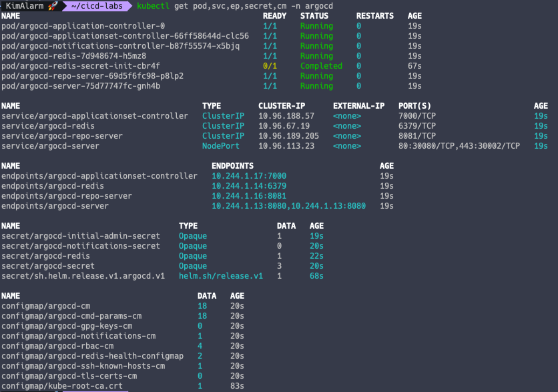Select secret/argocd-notifications-secret name
Viewport: 558px width, 392px height.
click(80, 246)
